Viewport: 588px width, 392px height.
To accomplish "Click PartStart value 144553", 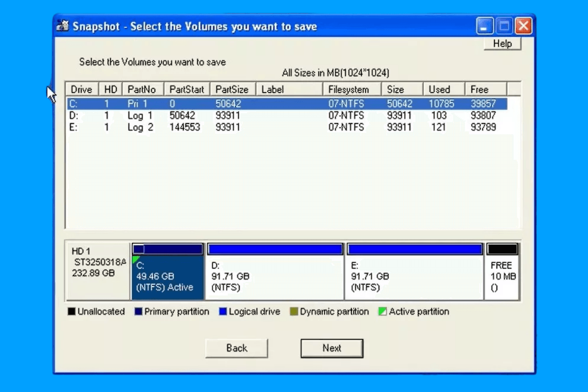I will tap(185, 127).
